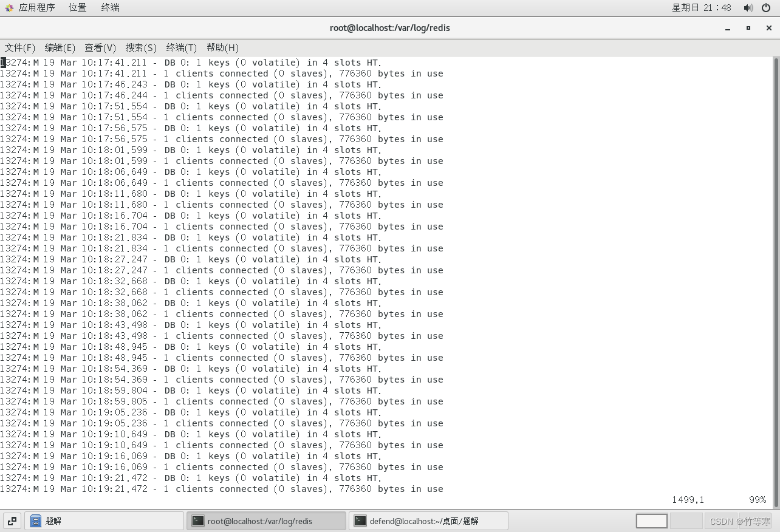
Task: Click the log line 10:18:54.369 DB 0
Action: 191,369
